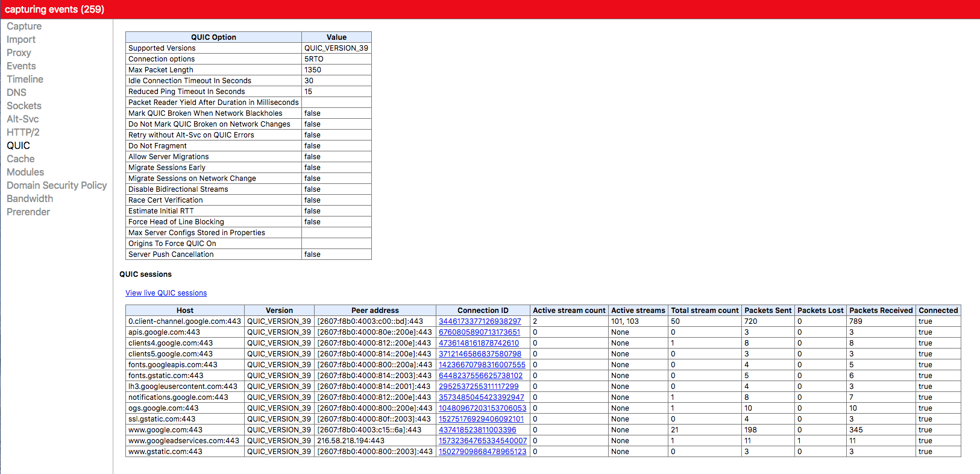The height and width of the screenshot is (474, 980).
Task: Open the Events view
Action: pyautogui.click(x=21, y=66)
